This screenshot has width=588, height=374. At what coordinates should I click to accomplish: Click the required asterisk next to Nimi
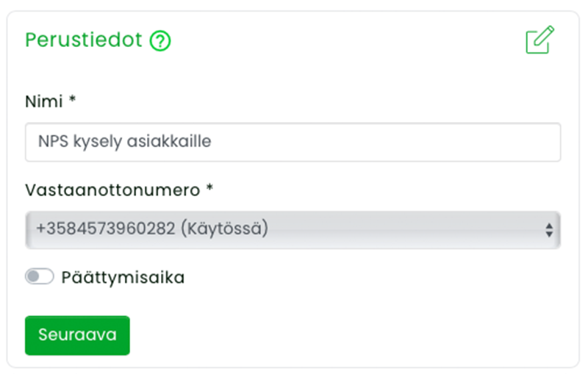pyautogui.click(x=72, y=99)
